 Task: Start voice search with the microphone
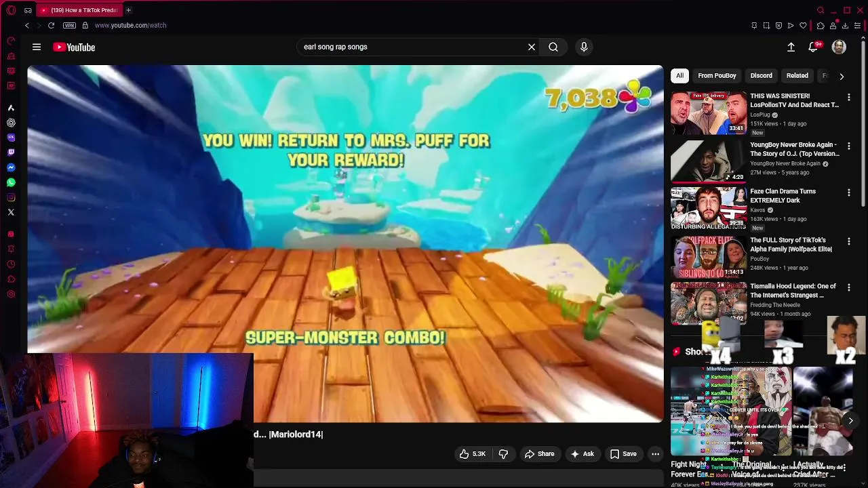[x=584, y=47]
